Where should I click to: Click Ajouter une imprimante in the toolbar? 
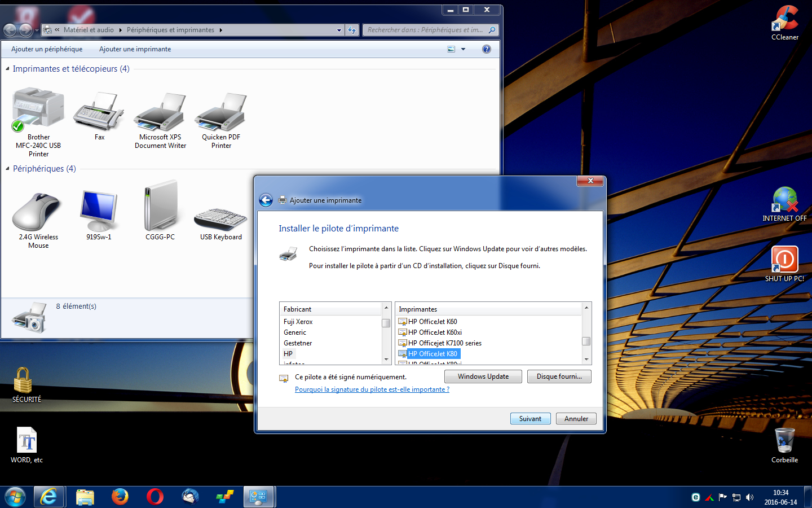(135, 49)
